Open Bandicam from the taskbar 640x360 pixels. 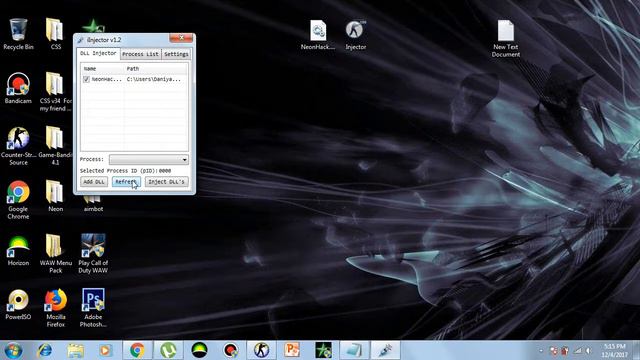[231, 350]
